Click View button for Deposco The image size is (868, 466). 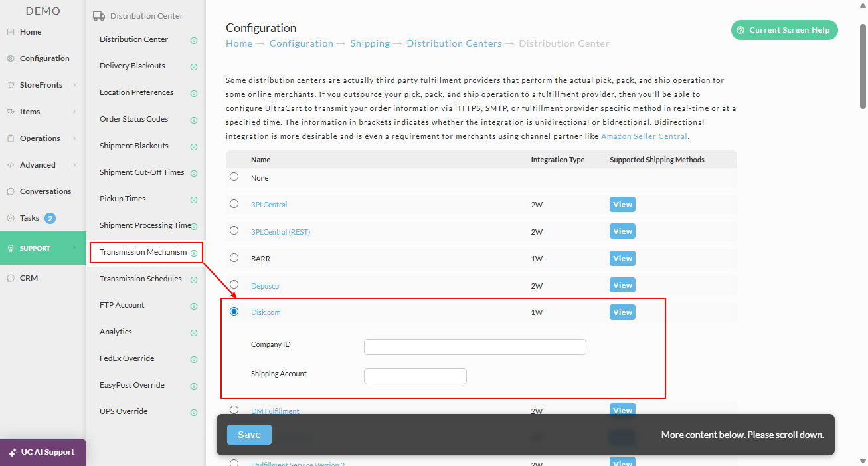pyautogui.click(x=622, y=285)
